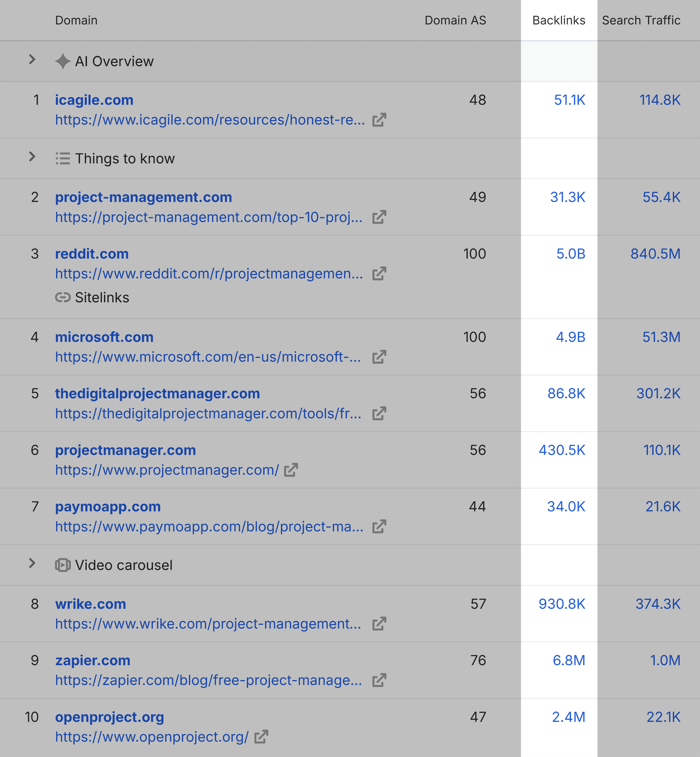Sort by the Domain column header
This screenshot has height=757, width=700.
point(76,20)
